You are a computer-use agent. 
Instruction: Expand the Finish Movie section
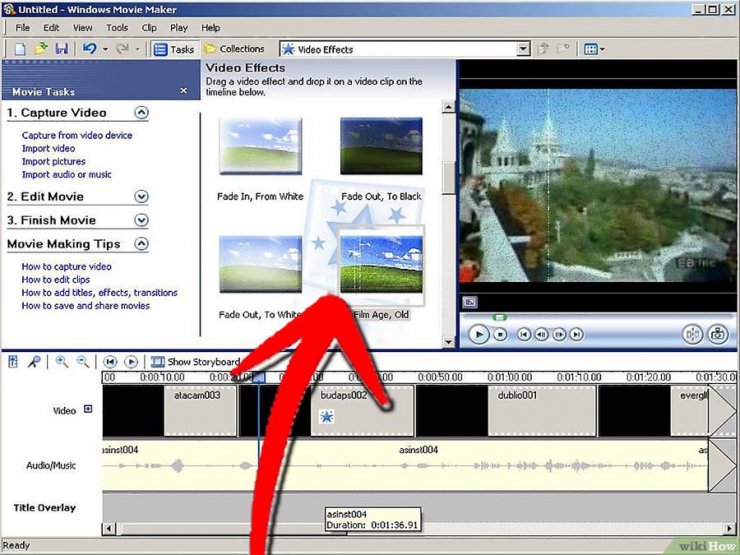141,220
